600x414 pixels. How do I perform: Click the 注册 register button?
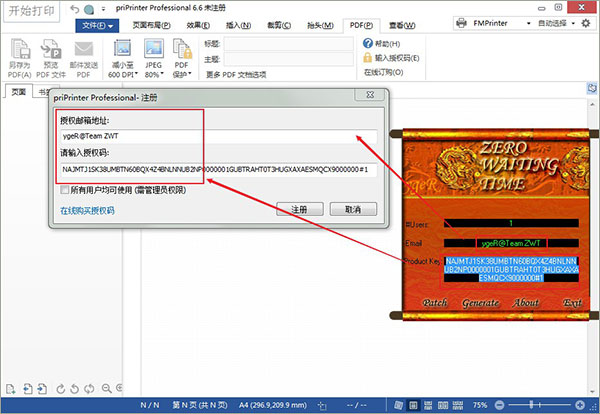click(300, 209)
